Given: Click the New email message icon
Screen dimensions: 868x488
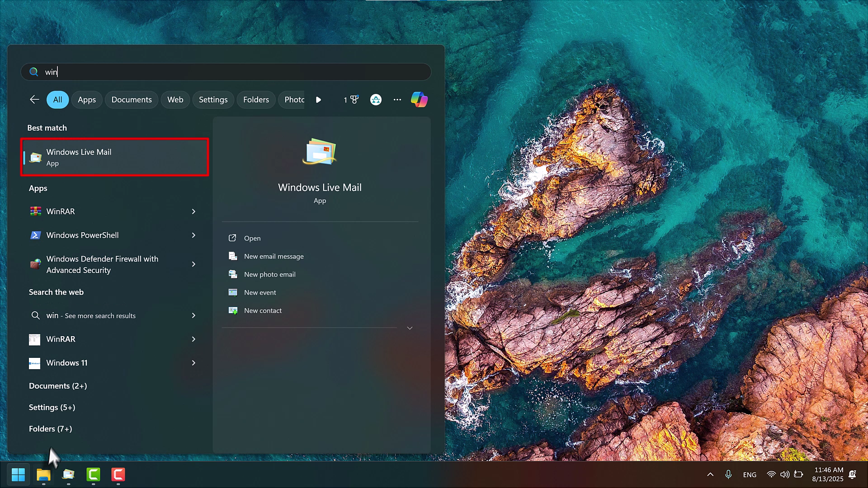Looking at the screenshot, I should [233, 256].
